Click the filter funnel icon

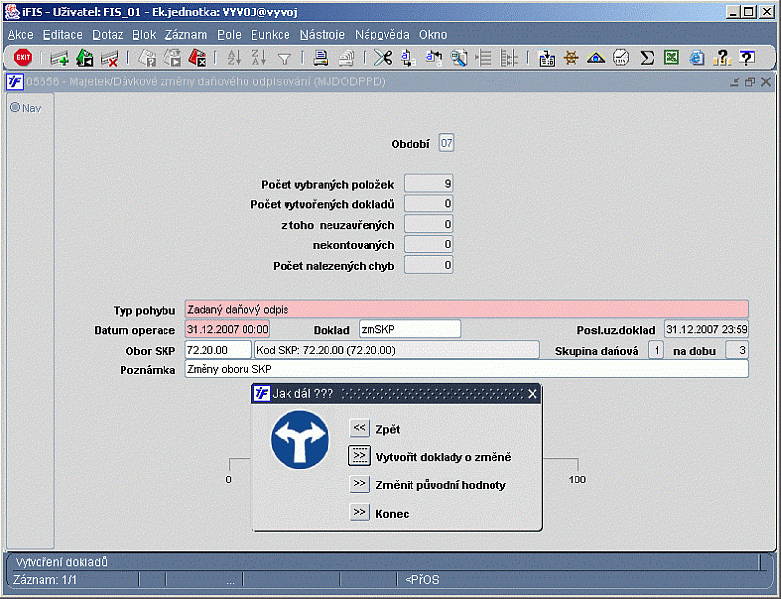tap(284, 59)
